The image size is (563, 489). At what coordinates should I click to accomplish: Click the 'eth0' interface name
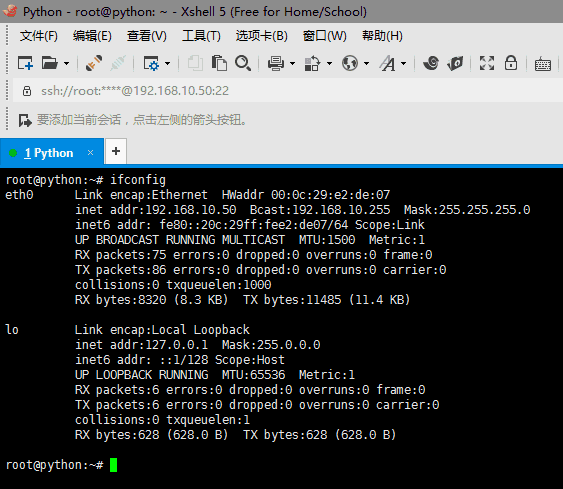19,195
